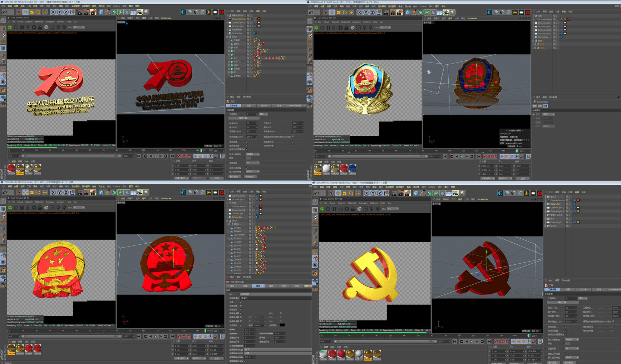The height and width of the screenshot is (364, 621).
Task: Click 缩放工程 button in hammer-sickle project settings
Action: (562, 302)
